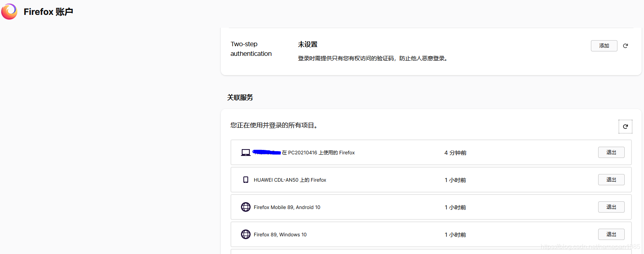The height and width of the screenshot is (254, 644).
Task: Select '1 小时前' for HUAWEI CDL-AN50
Action: 455,180
